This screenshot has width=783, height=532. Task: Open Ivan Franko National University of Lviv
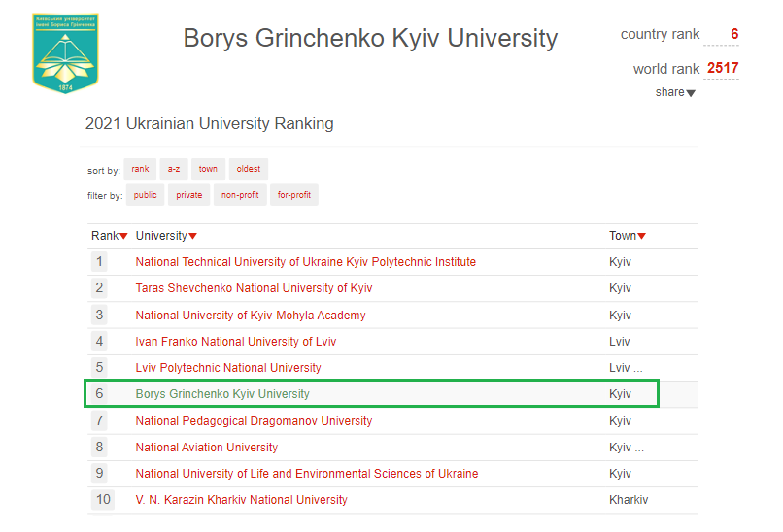(236, 342)
